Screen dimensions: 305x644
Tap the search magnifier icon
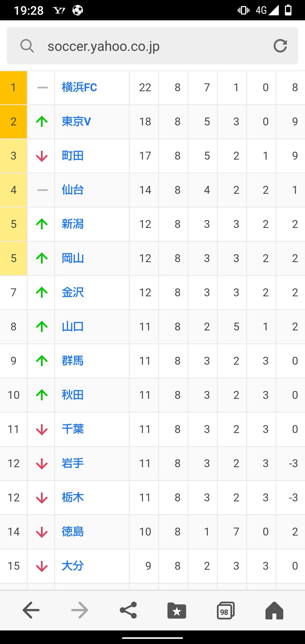click(27, 46)
